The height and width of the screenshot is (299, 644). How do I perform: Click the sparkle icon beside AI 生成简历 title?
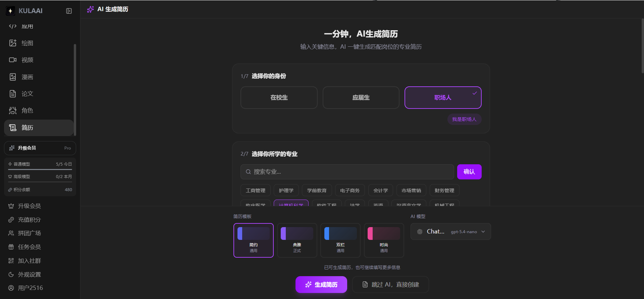tap(90, 9)
